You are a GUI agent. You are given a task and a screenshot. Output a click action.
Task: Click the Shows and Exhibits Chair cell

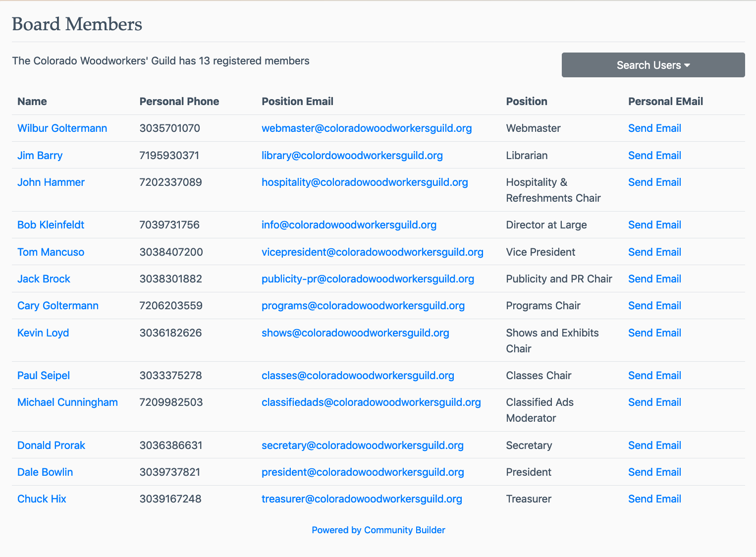click(552, 341)
